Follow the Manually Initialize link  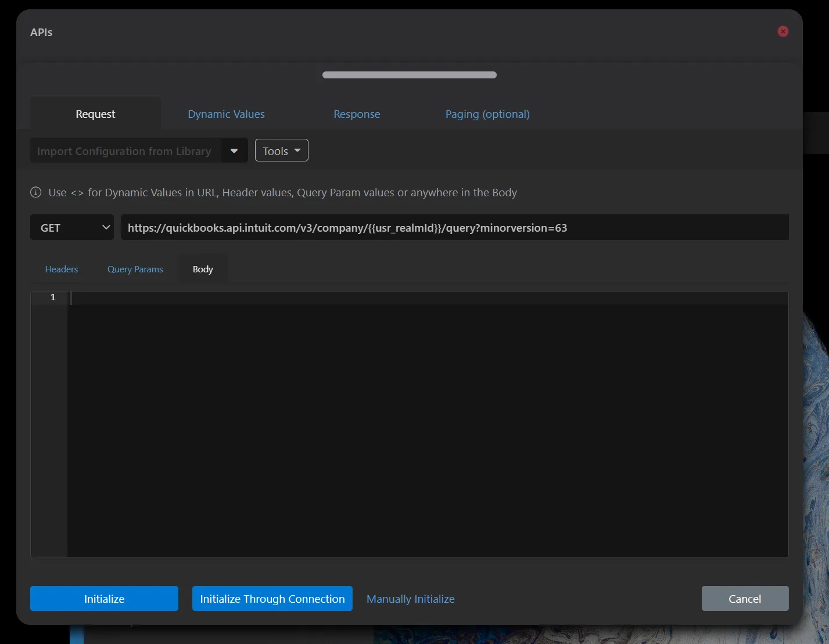click(x=411, y=599)
